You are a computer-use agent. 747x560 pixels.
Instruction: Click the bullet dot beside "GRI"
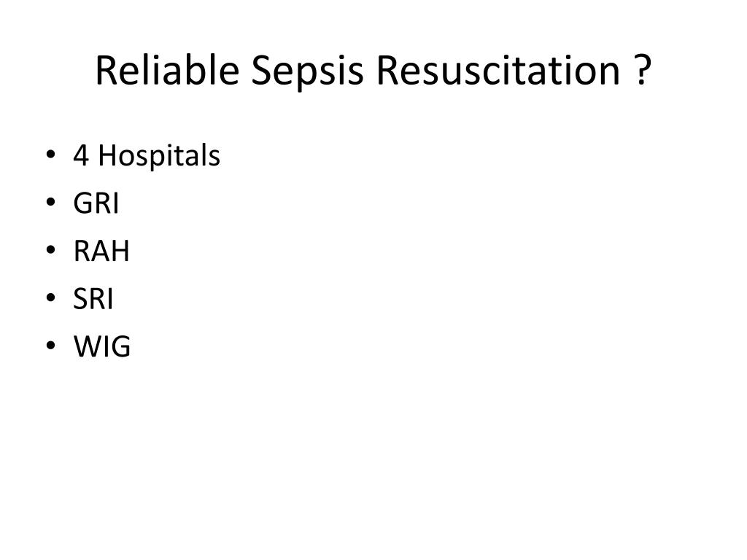click(51, 202)
